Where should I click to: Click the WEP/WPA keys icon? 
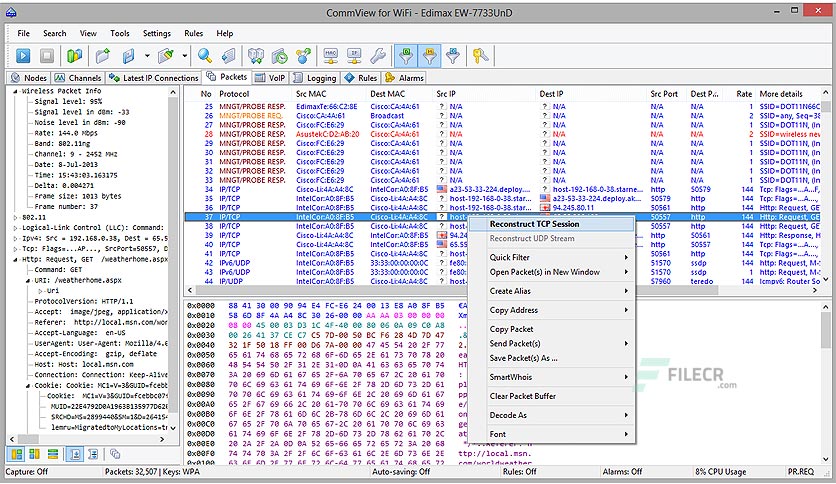tap(480, 55)
